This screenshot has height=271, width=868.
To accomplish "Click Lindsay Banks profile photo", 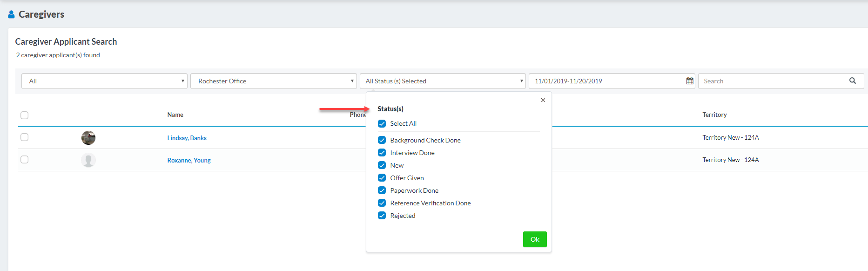I will tap(88, 138).
